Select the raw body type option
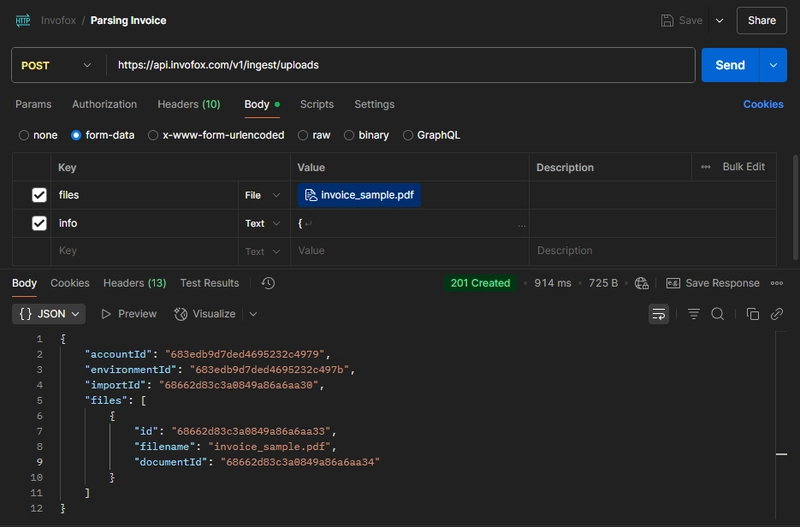Viewport: 800px width, 527px height. 314,135
